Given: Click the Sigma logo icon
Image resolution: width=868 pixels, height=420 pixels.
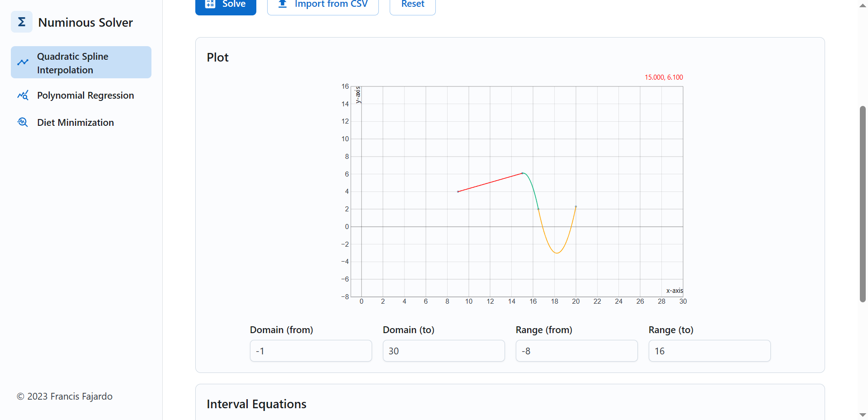Looking at the screenshot, I should click(21, 21).
